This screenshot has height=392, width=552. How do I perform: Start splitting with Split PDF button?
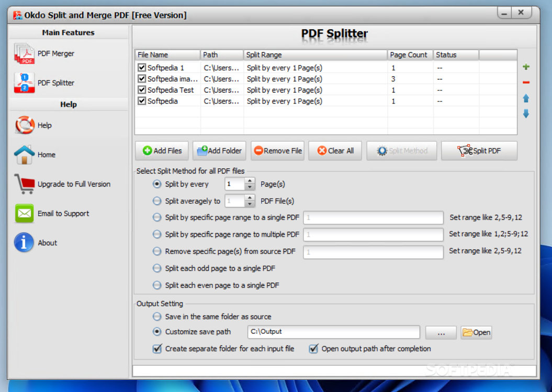point(479,151)
